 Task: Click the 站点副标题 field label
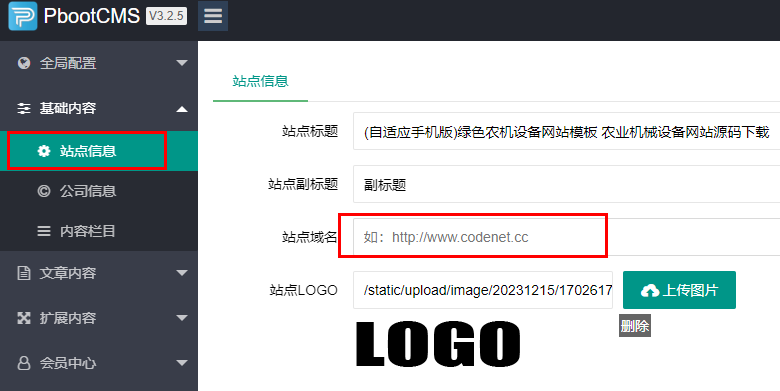coord(303,184)
